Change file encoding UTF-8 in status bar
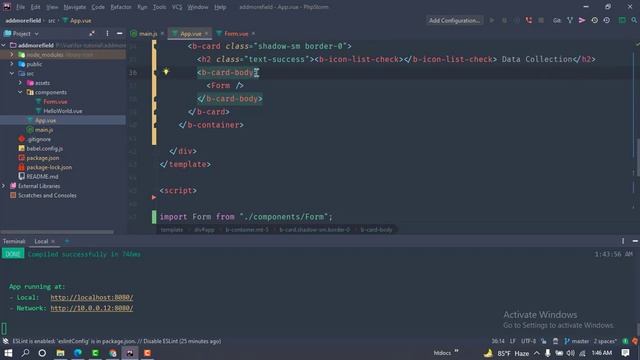The width and height of the screenshot is (640, 360). [528, 341]
